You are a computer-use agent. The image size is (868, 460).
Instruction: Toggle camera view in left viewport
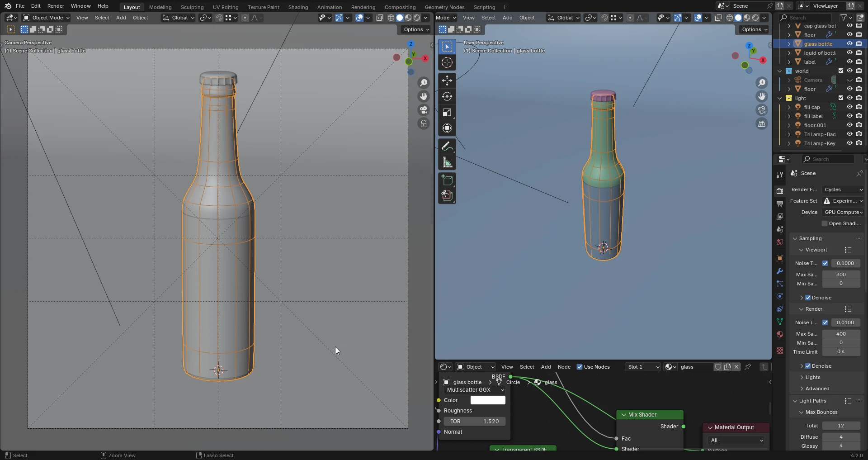[423, 110]
